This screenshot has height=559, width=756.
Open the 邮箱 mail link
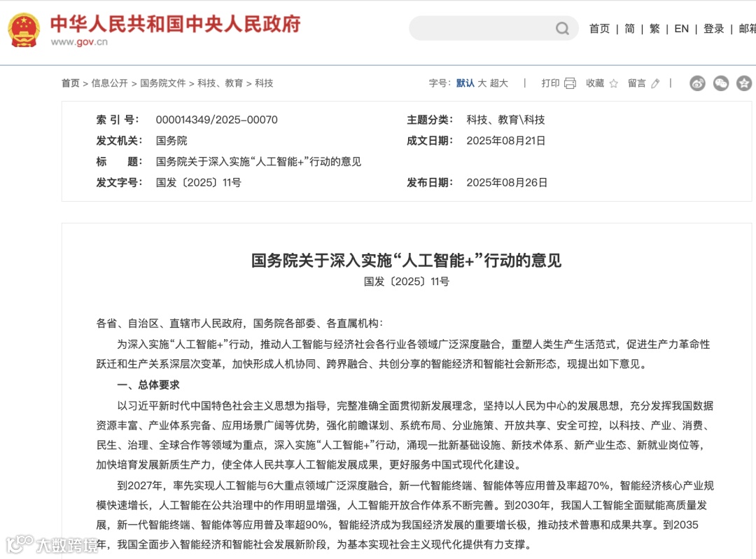coord(748,29)
